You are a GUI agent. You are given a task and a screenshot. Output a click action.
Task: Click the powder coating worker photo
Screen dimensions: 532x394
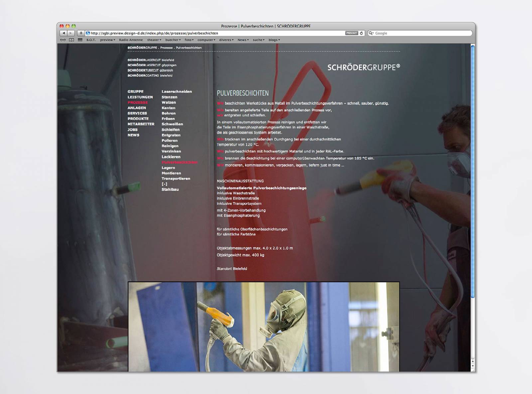[264, 326]
